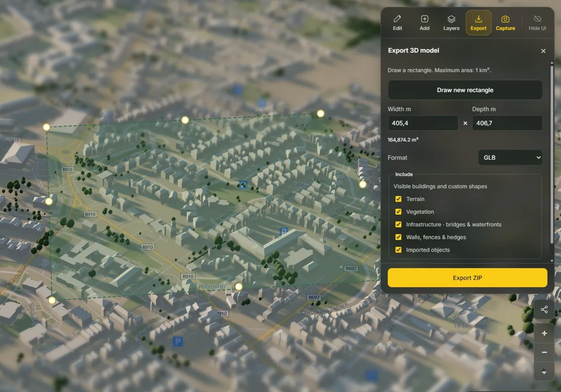
Task: Uncheck the Imported objects checkbox
Action: click(x=399, y=250)
